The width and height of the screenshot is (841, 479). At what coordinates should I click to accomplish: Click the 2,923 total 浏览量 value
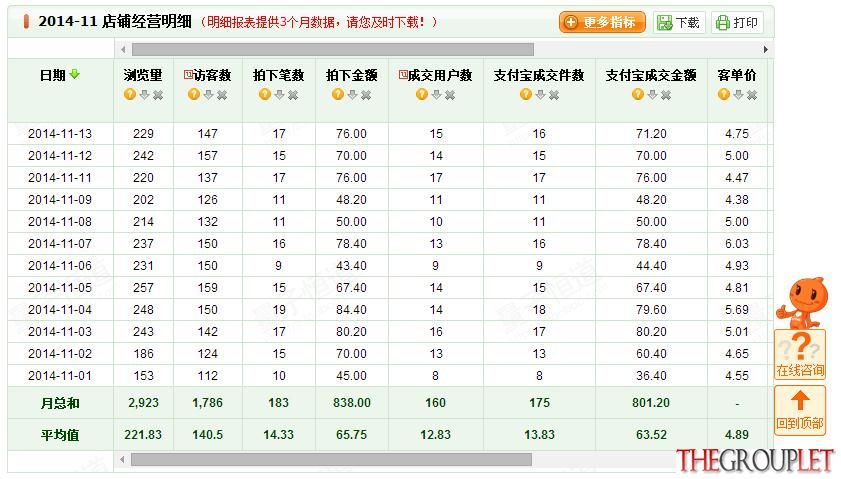[143, 403]
